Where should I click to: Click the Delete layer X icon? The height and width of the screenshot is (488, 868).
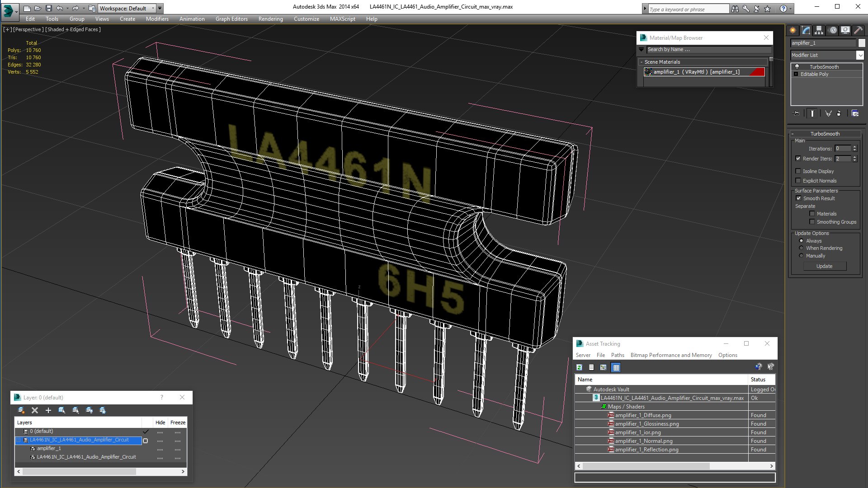pyautogui.click(x=35, y=410)
